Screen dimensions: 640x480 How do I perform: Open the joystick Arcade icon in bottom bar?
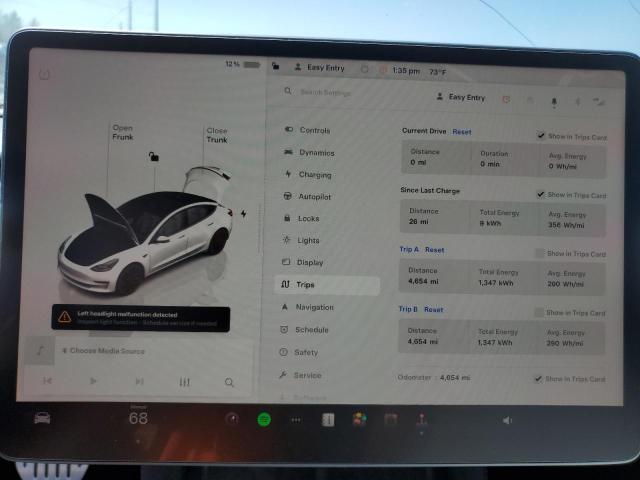point(422,419)
